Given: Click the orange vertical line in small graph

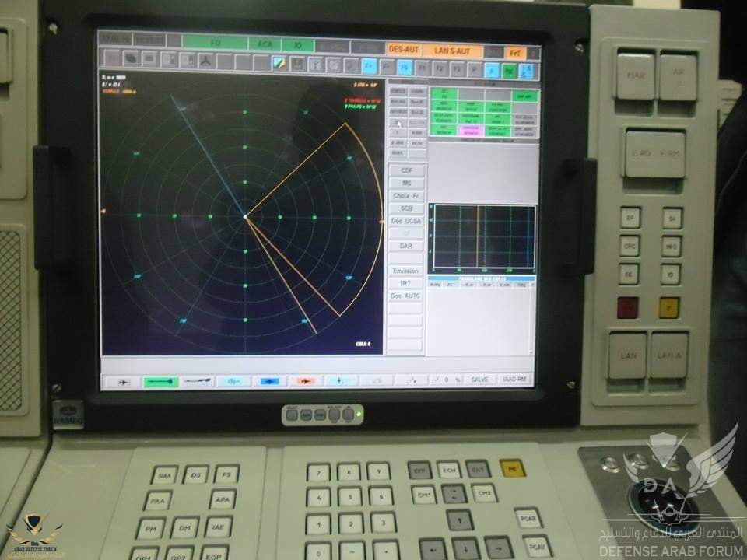Looking at the screenshot, I should (x=477, y=236).
